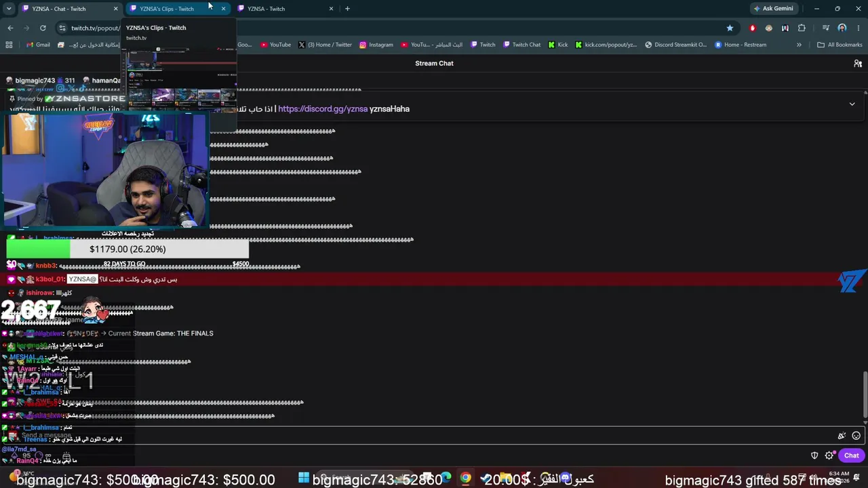Open the Gmail bookmark
Screen dimensions: 868x488
39,45
